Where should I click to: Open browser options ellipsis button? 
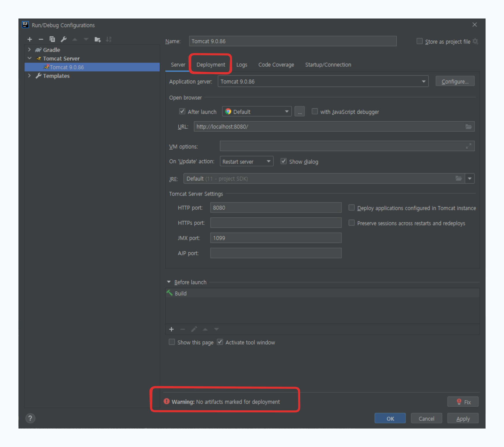[300, 112]
